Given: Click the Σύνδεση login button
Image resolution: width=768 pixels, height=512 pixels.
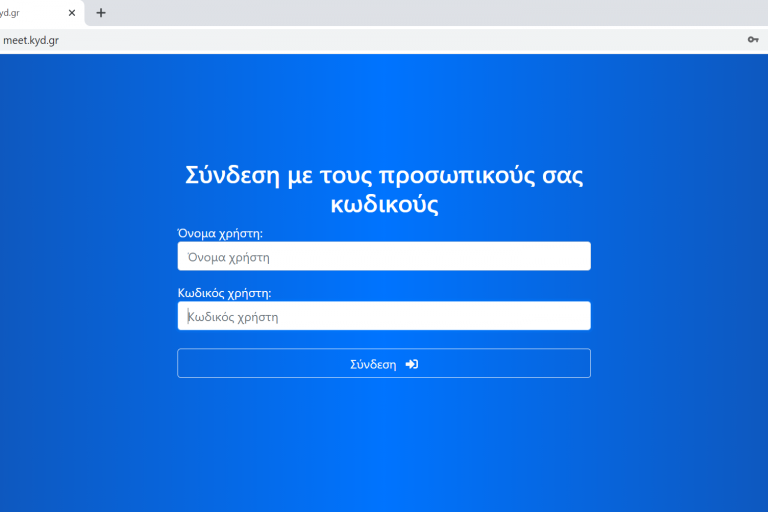Looking at the screenshot, I should point(384,364).
